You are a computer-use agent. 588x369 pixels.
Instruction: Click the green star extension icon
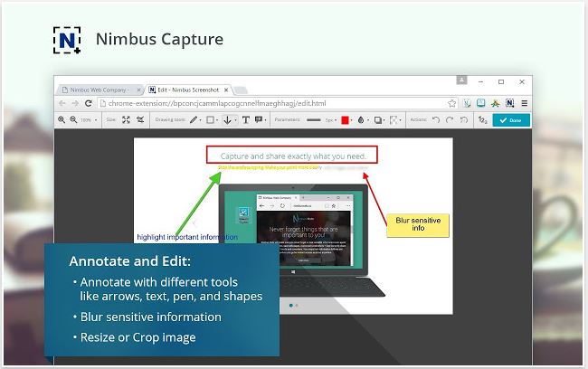tap(495, 103)
